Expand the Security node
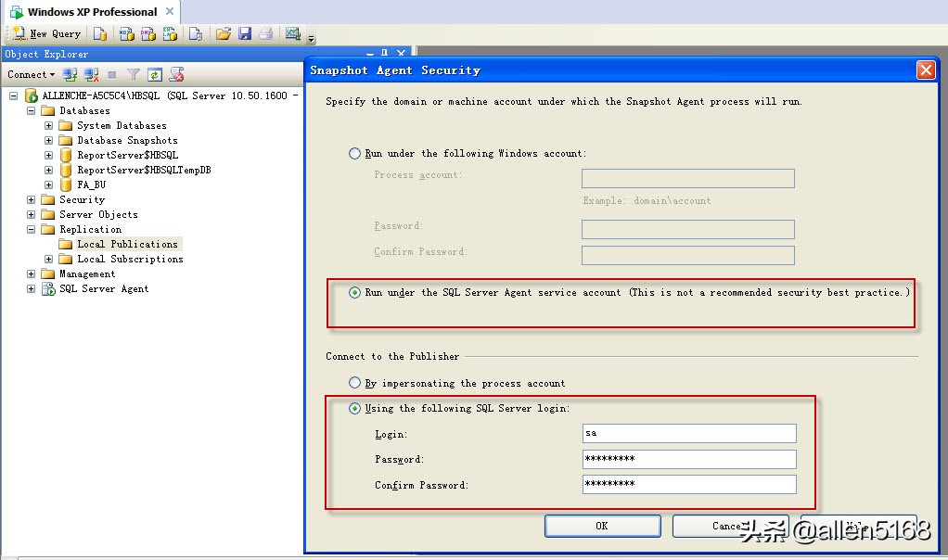The image size is (948, 560). pos(31,199)
